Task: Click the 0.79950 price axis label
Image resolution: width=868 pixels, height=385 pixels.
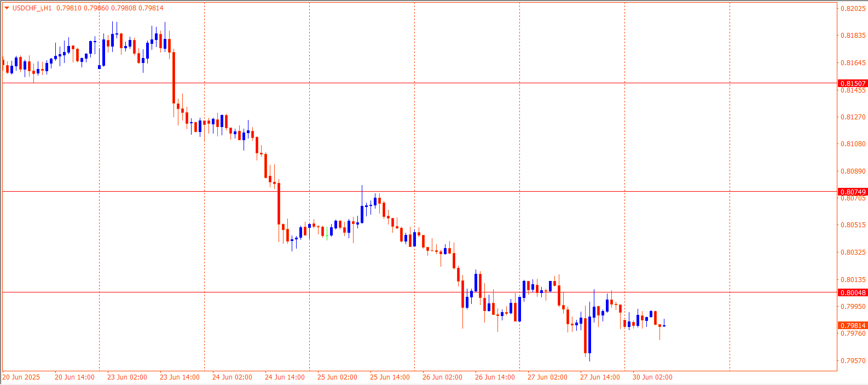Action: click(x=853, y=307)
